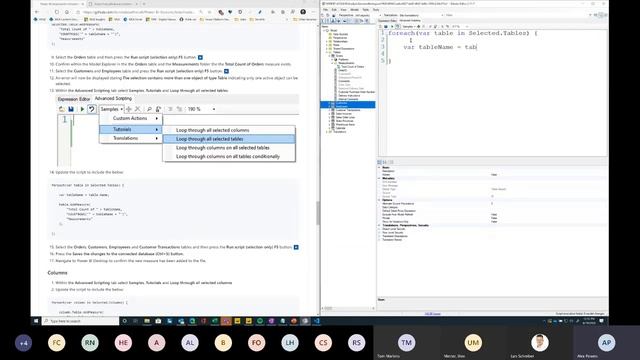Select Alex Powers participant tile
The width and height of the screenshot is (640, 360).
click(x=606, y=343)
